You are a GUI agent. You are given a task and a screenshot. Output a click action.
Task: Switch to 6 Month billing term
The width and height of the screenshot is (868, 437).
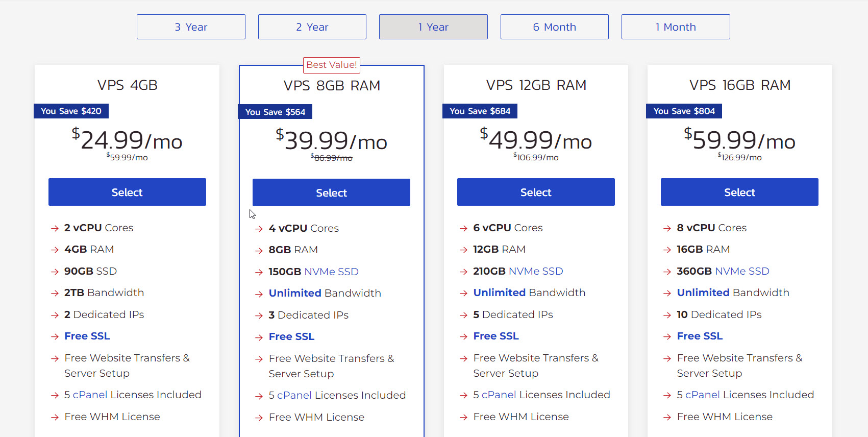554,27
